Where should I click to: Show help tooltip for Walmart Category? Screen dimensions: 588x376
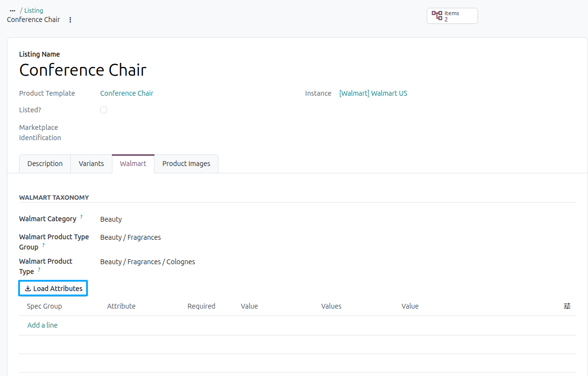[82, 216]
